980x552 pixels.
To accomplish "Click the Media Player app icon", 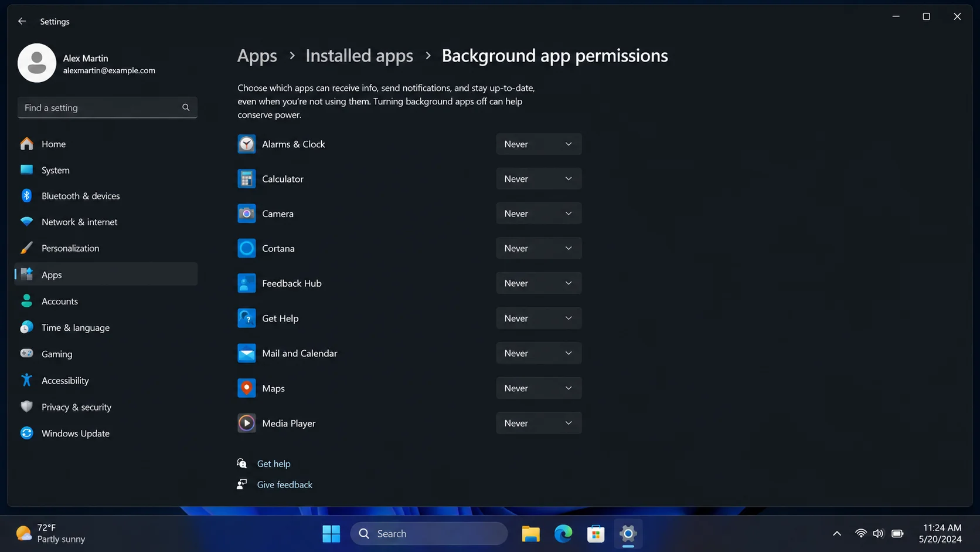I will pyautogui.click(x=246, y=423).
